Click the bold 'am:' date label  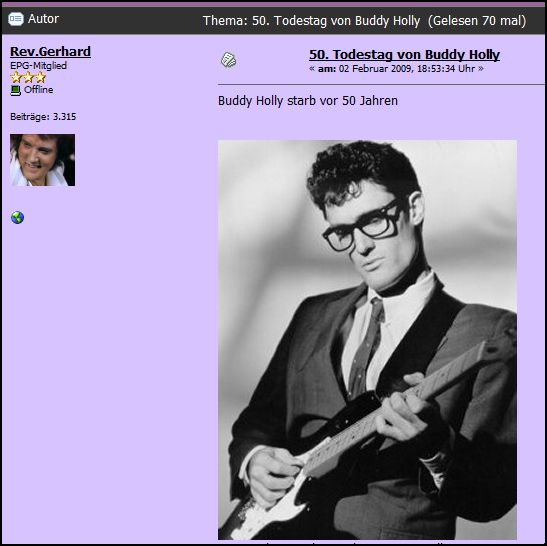tap(327, 69)
